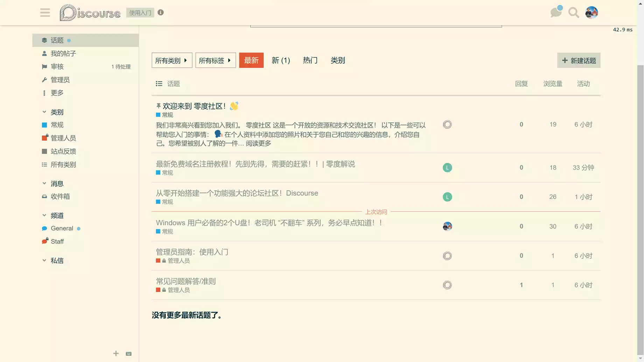The height and width of the screenshot is (362, 644).
Task: Open the user avatar menu
Action: click(x=591, y=13)
